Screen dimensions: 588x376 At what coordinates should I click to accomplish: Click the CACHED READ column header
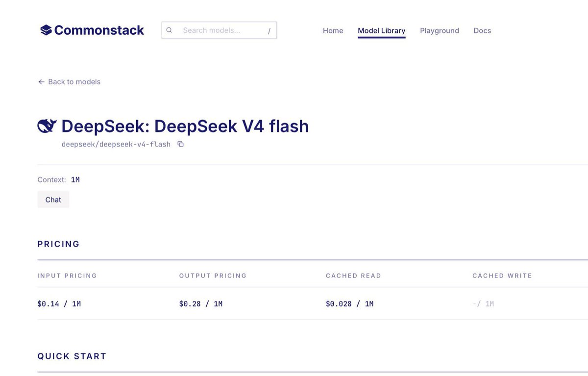tap(353, 276)
